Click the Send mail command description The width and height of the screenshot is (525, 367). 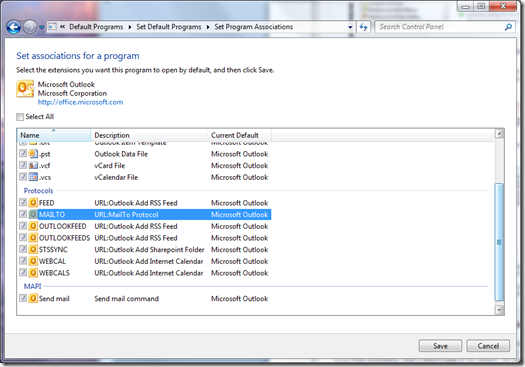(126, 298)
